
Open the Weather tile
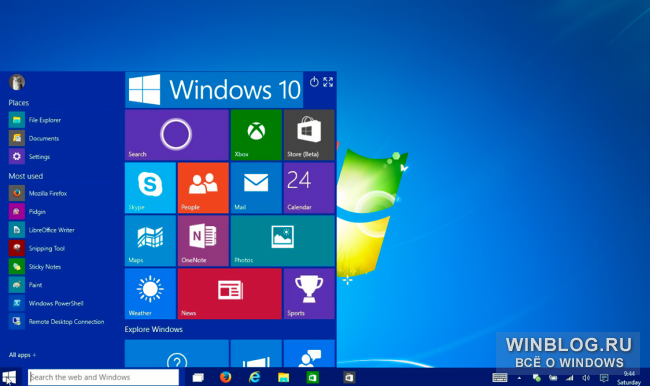(x=150, y=294)
